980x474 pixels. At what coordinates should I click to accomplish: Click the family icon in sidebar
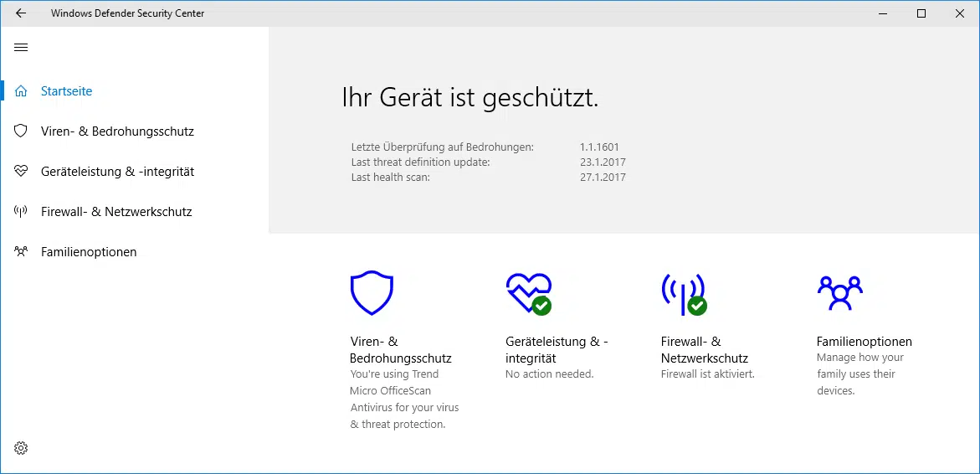[x=22, y=252]
